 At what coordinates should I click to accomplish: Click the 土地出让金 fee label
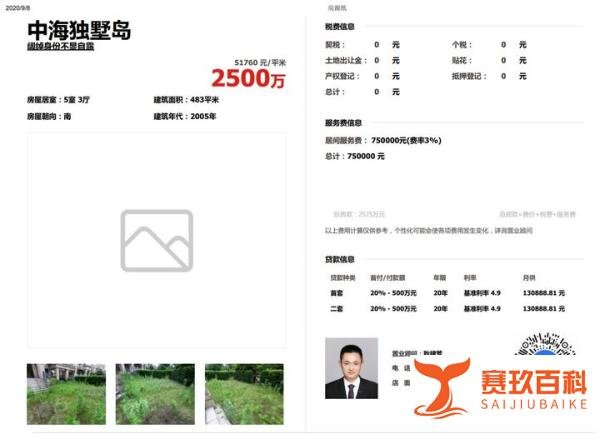(346, 60)
